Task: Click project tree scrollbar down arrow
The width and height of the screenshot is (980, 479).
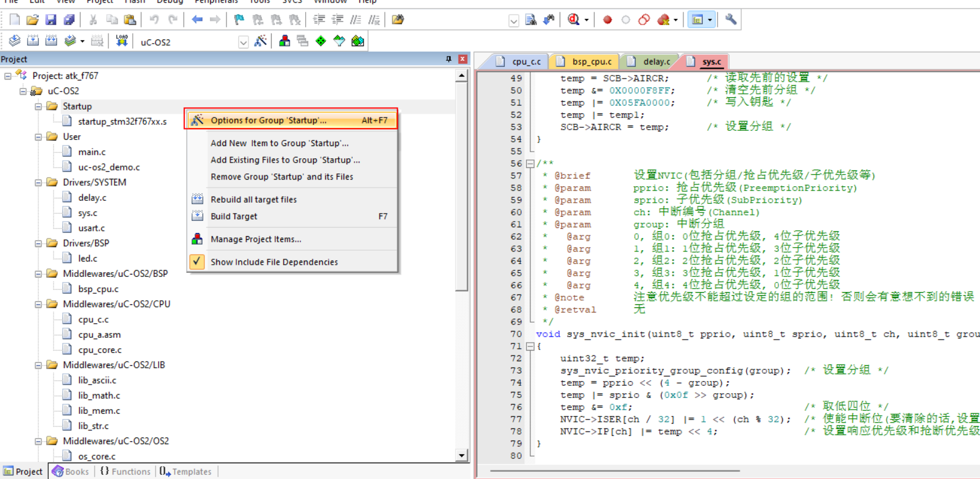Action: click(462, 455)
